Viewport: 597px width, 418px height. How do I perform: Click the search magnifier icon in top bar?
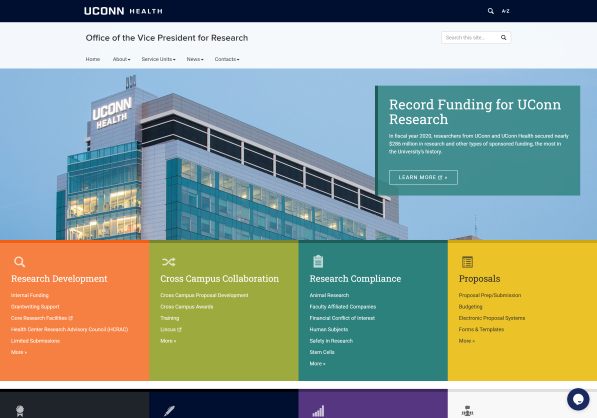[x=491, y=11]
